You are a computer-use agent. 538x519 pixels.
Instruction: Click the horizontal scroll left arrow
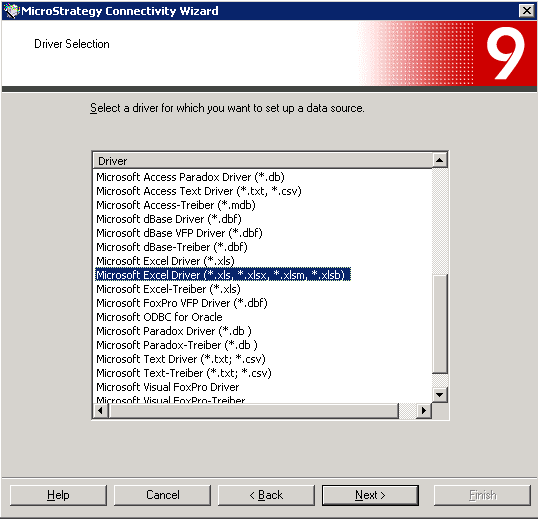click(x=100, y=411)
